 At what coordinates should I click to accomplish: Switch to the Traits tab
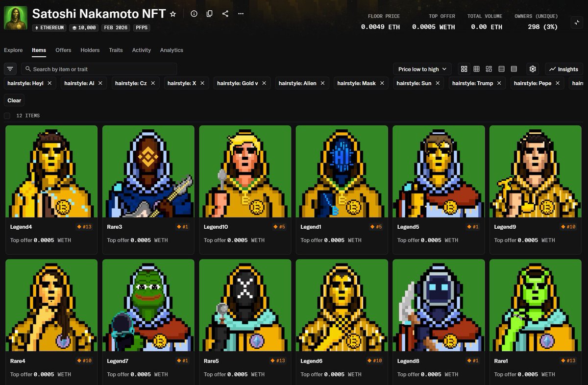point(116,50)
